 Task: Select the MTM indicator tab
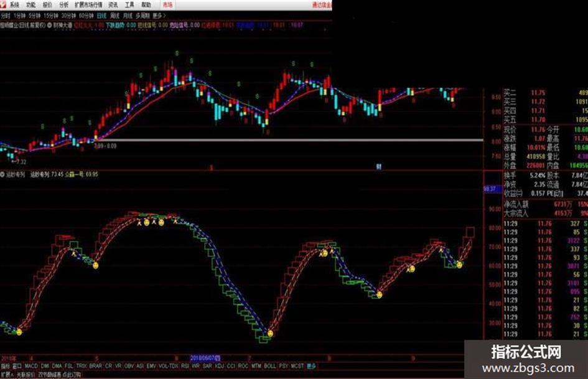[x=256, y=366]
